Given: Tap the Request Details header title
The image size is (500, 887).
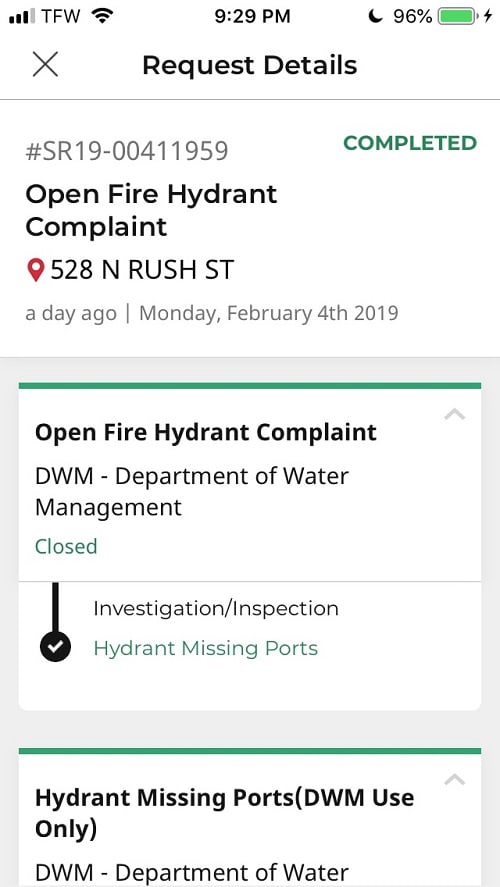Looking at the screenshot, I should [x=249, y=65].
